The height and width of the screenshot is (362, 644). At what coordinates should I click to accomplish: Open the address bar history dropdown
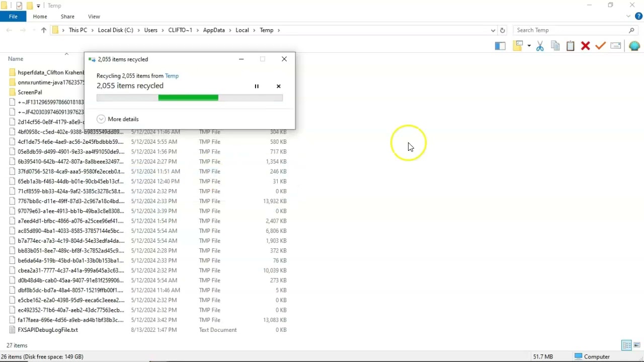pos(493,30)
